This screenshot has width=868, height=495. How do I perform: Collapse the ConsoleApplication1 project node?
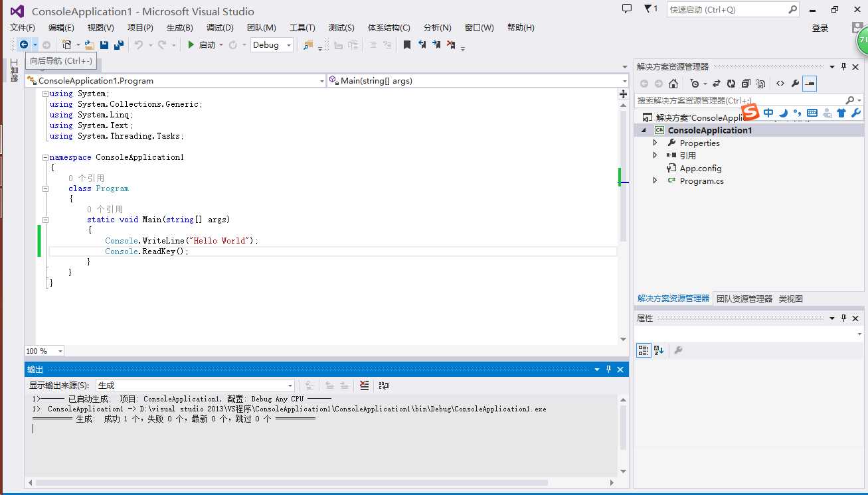[x=644, y=131]
